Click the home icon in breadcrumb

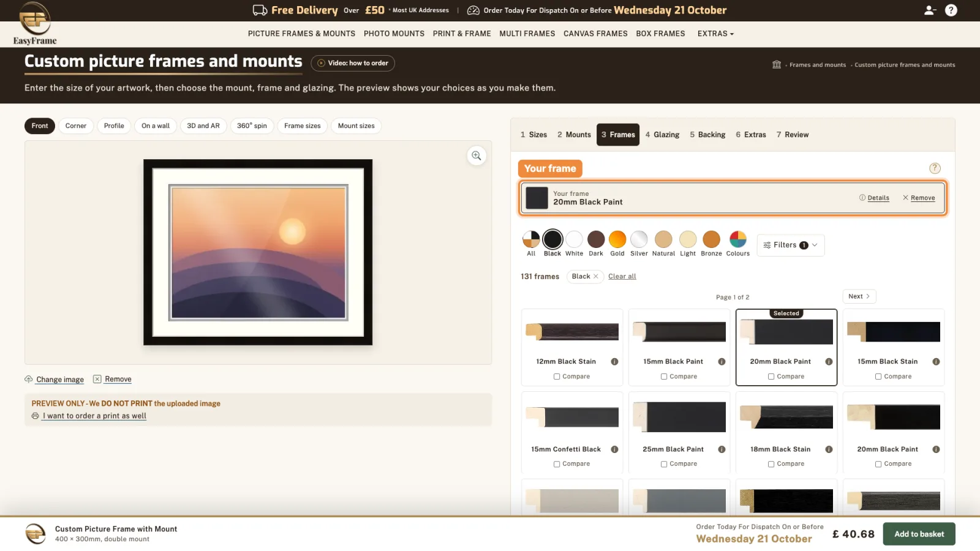[x=777, y=64]
